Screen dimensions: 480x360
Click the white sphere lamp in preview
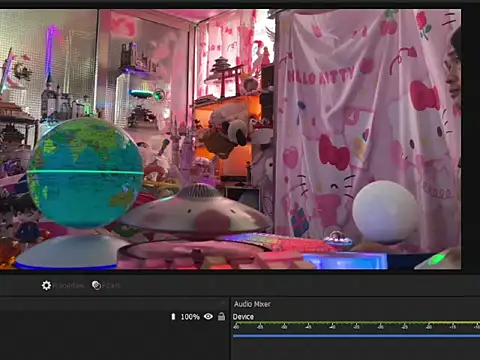click(386, 212)
